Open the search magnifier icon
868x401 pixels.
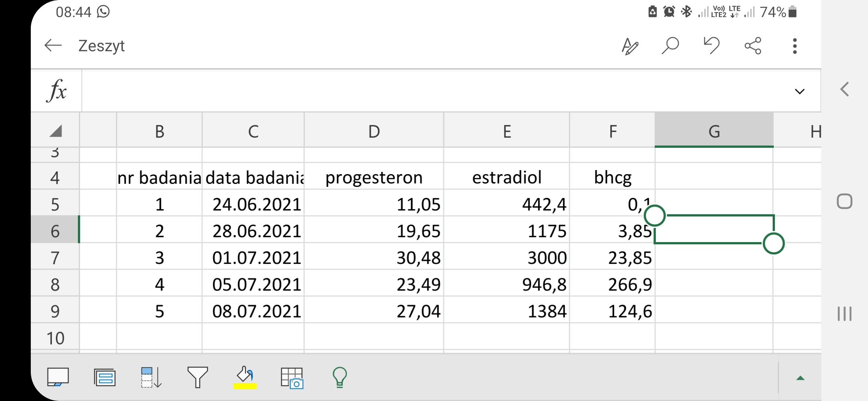pyautogui.click(x=670, y=46)
